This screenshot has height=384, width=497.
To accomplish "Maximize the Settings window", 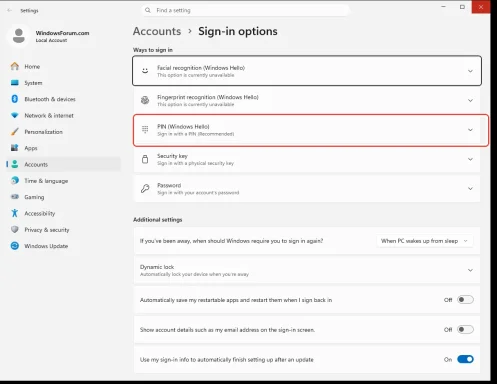I will 462,7.
